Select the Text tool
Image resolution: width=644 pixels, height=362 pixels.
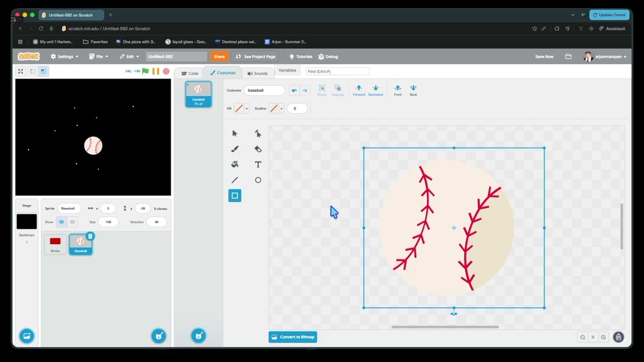pos(258,164)
